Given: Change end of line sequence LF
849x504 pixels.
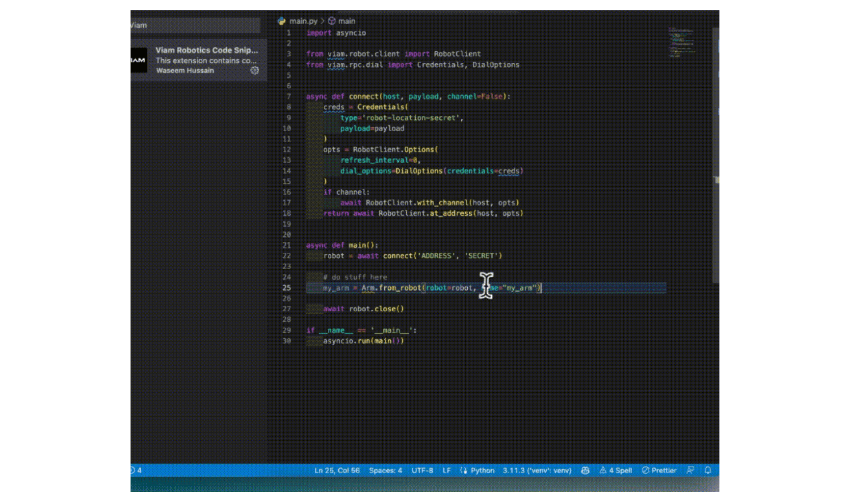Looking at the screenshot, I should 447,471.
